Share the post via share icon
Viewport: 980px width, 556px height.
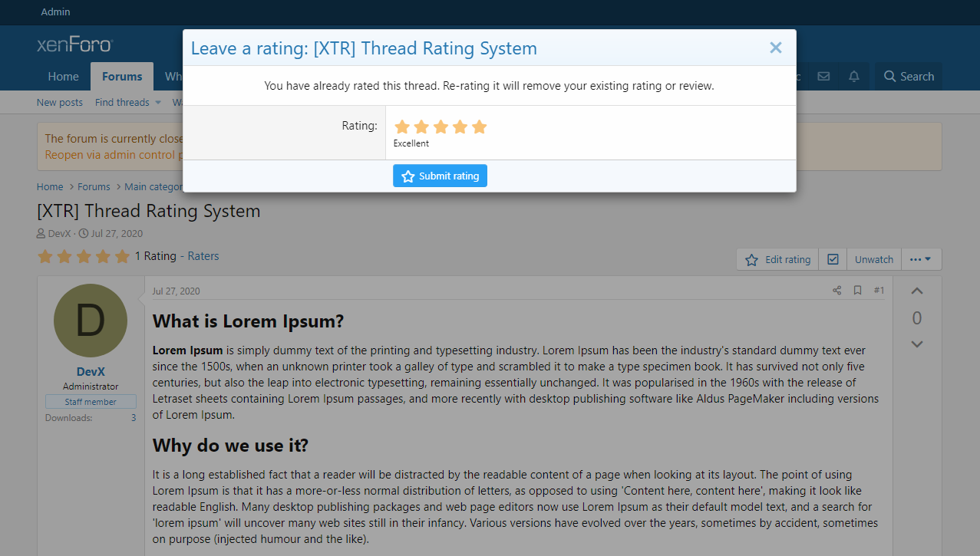pos(836,291)
